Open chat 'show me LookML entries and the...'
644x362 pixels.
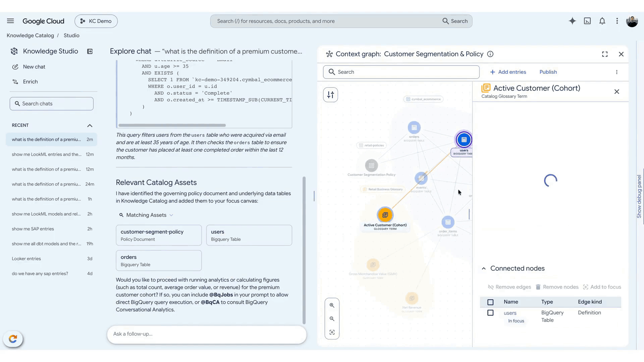[52, 155]
